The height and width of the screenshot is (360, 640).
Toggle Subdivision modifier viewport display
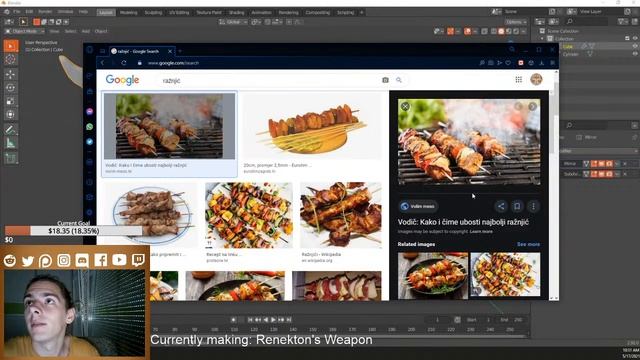[x=602, y=174]
